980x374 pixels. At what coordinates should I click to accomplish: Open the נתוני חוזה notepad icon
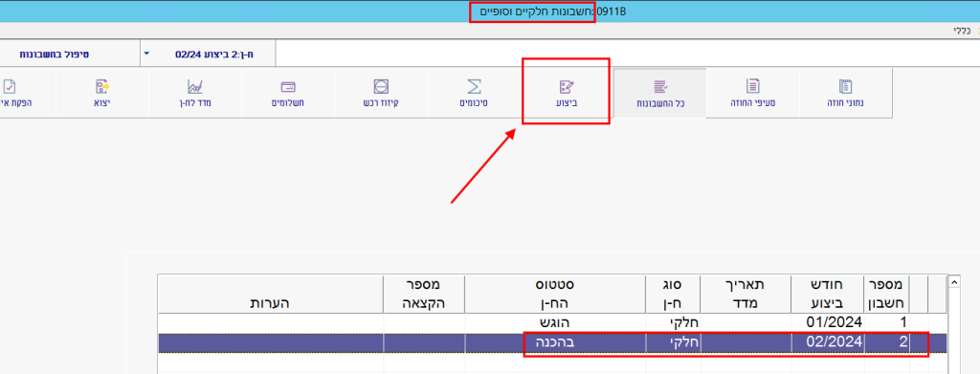(846, 86)
